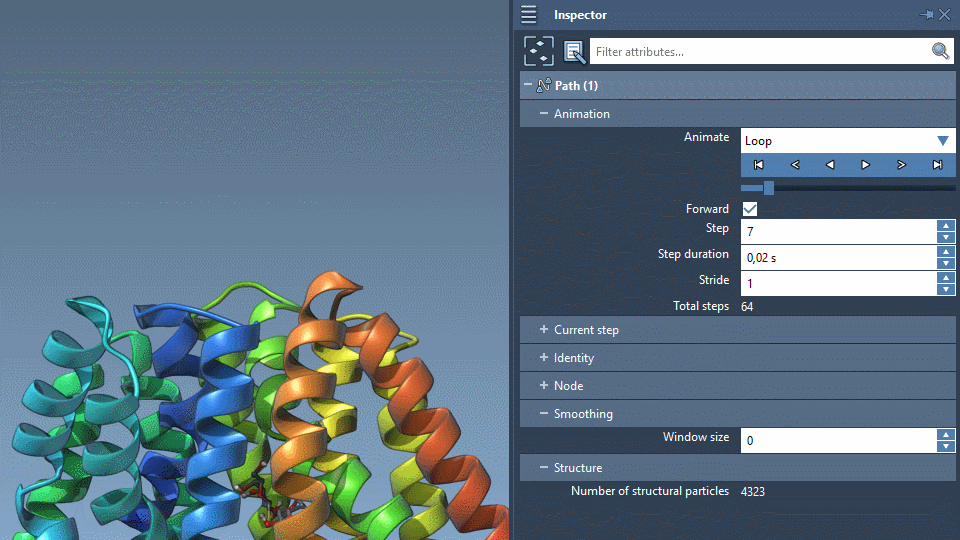Step back one animation frame
Viewport: 960px width, 540px height.
point(795,165)
